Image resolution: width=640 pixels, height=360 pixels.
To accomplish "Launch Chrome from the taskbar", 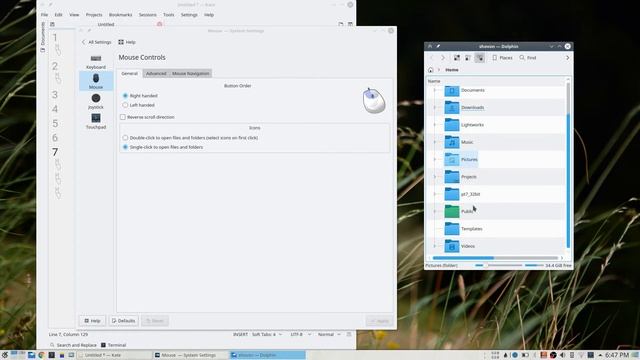I will click(x=41, y=355).
